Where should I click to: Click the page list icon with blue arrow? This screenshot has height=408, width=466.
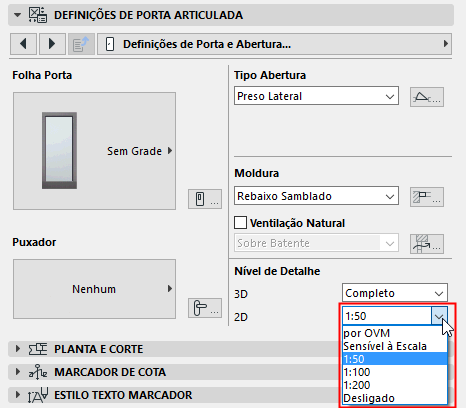click(x=81, y=44)
